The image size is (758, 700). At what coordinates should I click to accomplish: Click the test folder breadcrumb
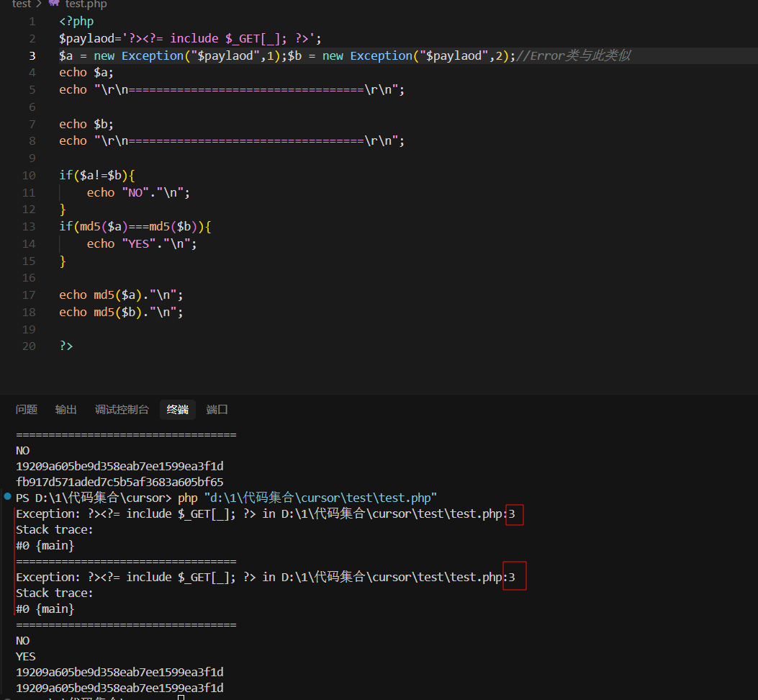point(22,4)
